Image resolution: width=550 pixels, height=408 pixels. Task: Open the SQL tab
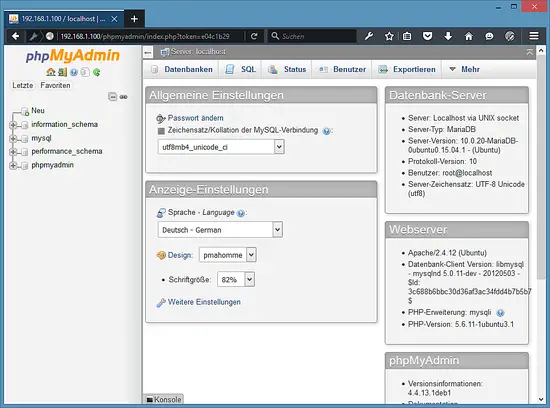241,69
